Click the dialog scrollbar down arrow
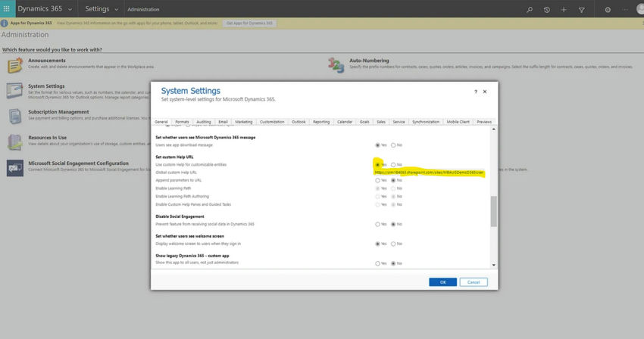Image resolution: width=644 pixels, height=339 pixels. [x=494, y=265]
